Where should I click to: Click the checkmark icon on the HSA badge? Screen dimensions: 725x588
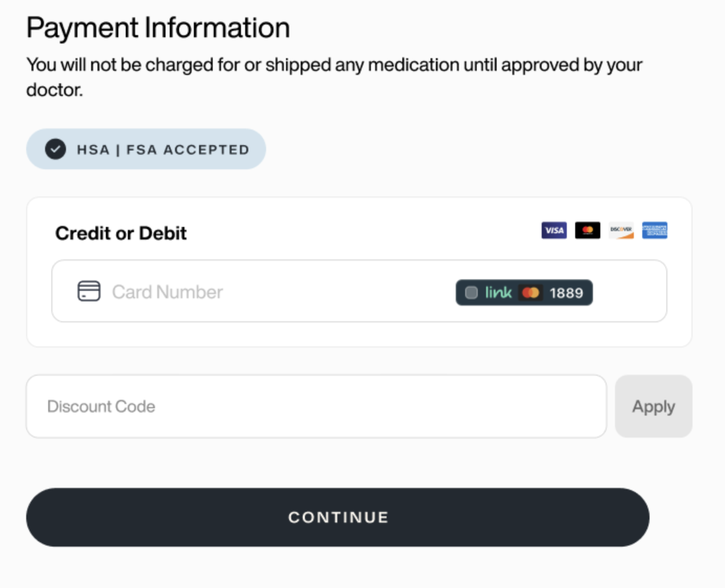tap(54, 149)
